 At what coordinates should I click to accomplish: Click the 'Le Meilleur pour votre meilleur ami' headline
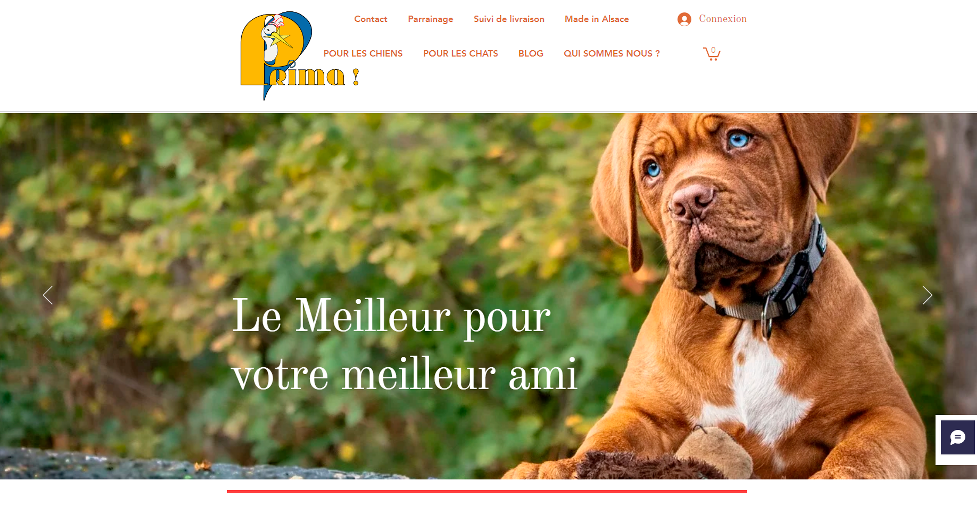pos(405,346)
